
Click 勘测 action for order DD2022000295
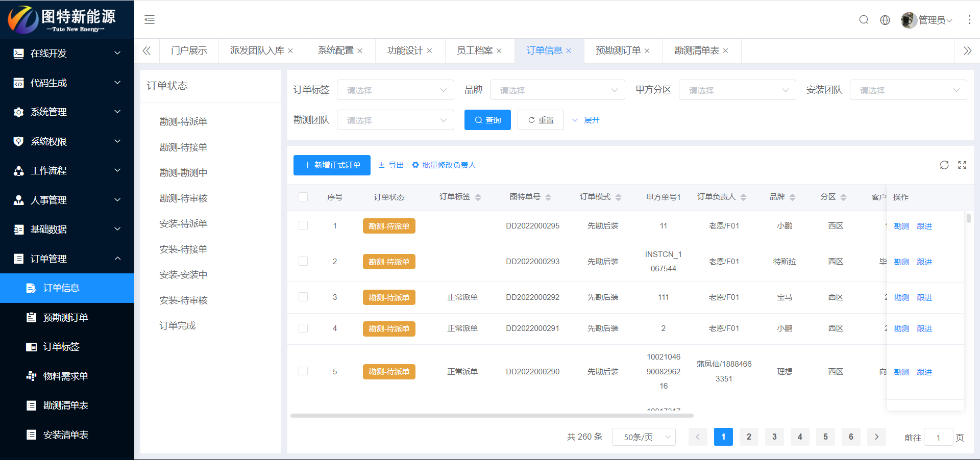(901, 226)
